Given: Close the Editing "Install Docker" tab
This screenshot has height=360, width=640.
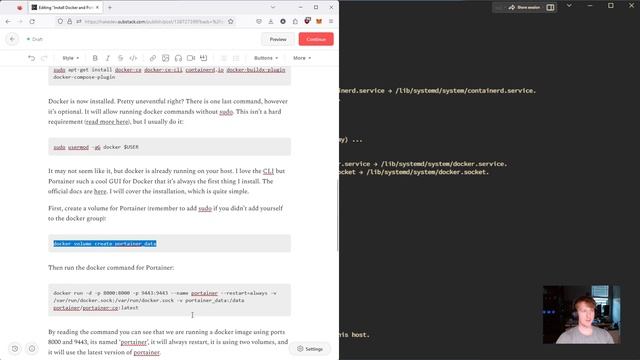Looking at the screenshot, I should 97,7.
